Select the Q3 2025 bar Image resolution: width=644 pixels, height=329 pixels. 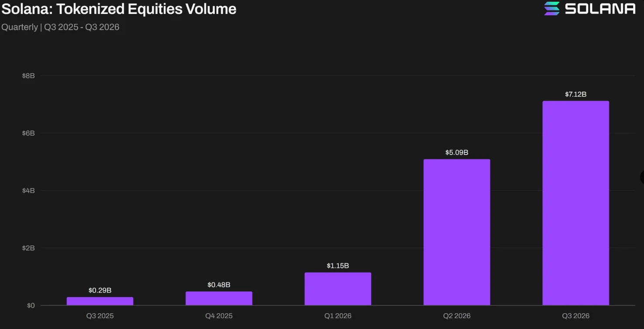[x=100, y=301]
